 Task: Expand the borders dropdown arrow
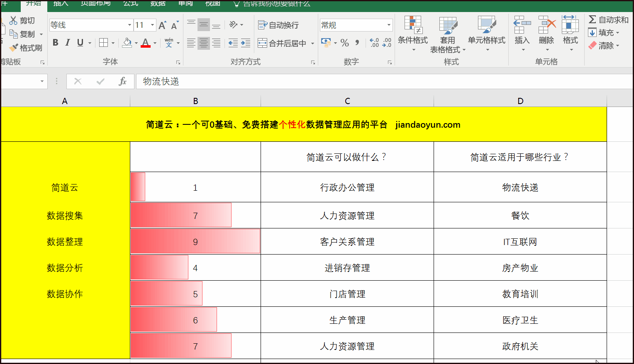click(113, 43)
